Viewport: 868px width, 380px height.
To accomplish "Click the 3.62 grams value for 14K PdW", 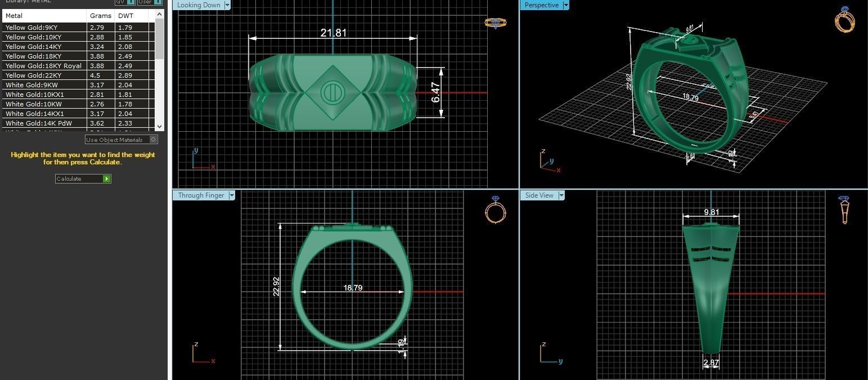I will pos(97,123).
